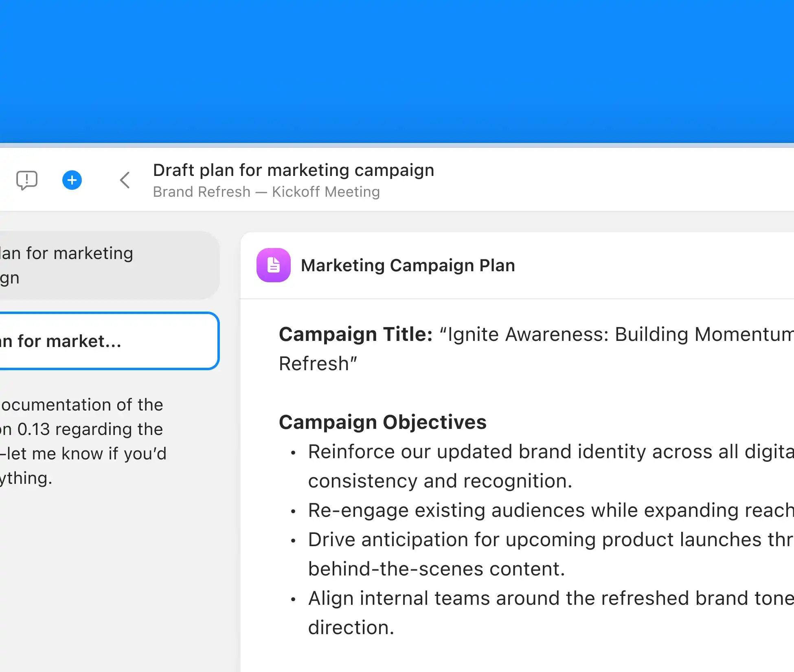794x672 pixels.
Task: Click the blue plus new chat icon
Action: pyautogui.click(x=72, y=180)
